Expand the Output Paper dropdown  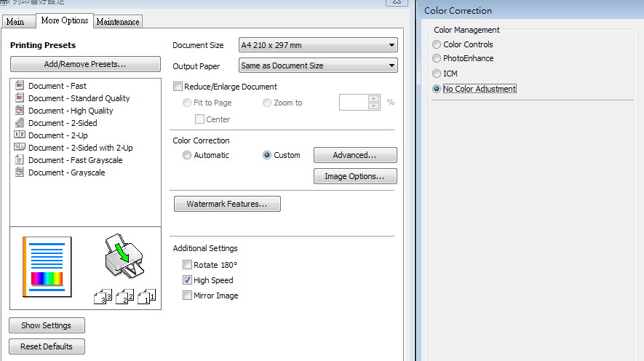coord(318,66)
